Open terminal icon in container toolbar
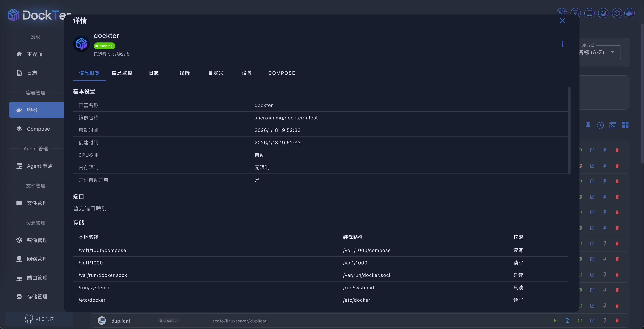644x329 pixels. (x=613, y=125)
